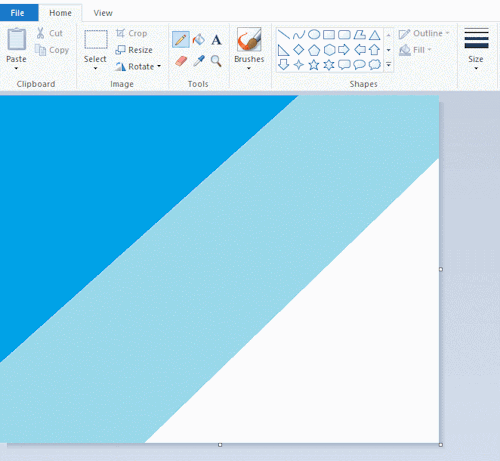This screenshot has width=500, height=461.
Task: Switch to the View tab
Action: [x=103, y=13]
